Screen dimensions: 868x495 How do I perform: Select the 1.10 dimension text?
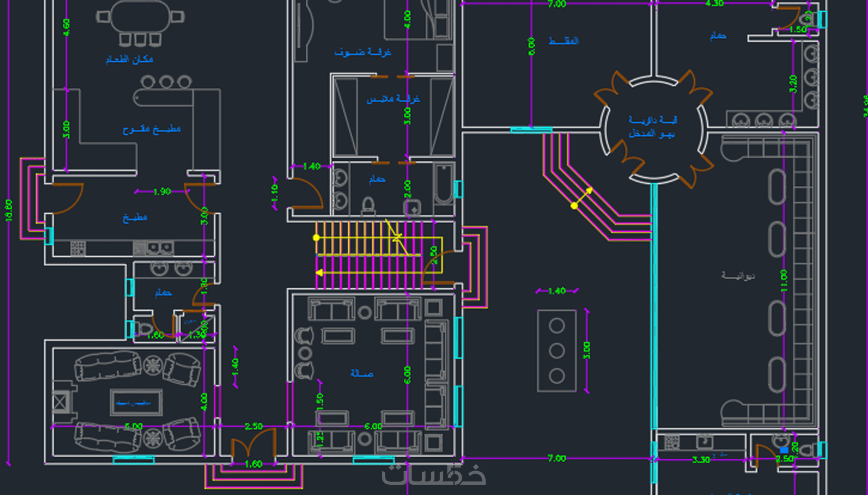(275, 193)
